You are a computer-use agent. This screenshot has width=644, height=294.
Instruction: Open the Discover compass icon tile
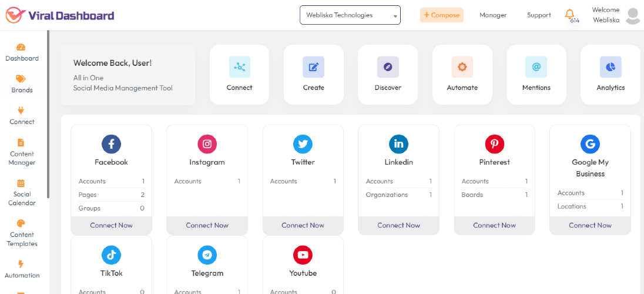coord(388,75)
